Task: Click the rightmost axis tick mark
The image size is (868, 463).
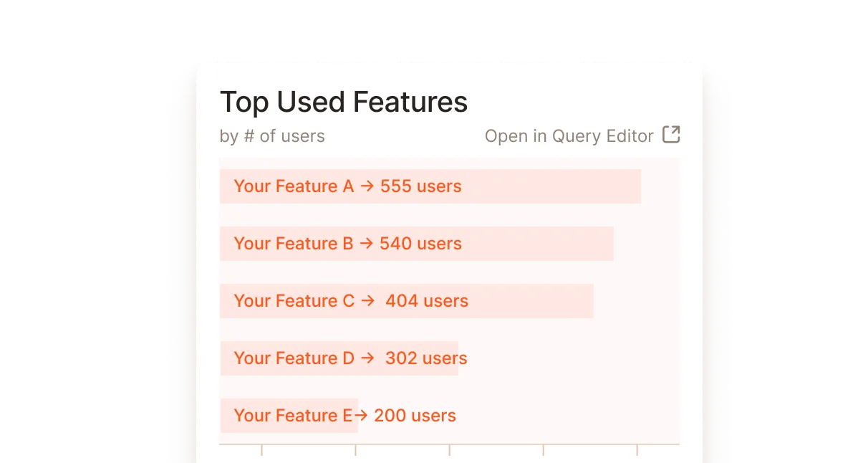Action: click(637, 449)
